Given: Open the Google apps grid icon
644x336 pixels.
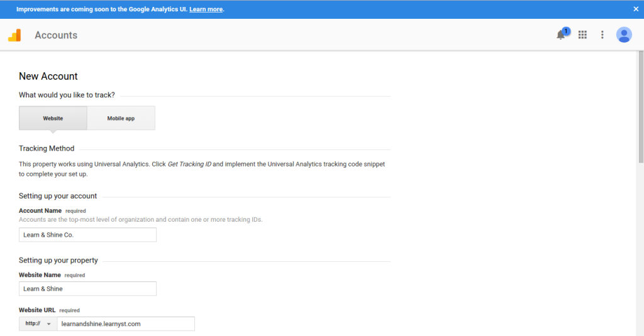Looking at the screenshot, I should point(582,35).
